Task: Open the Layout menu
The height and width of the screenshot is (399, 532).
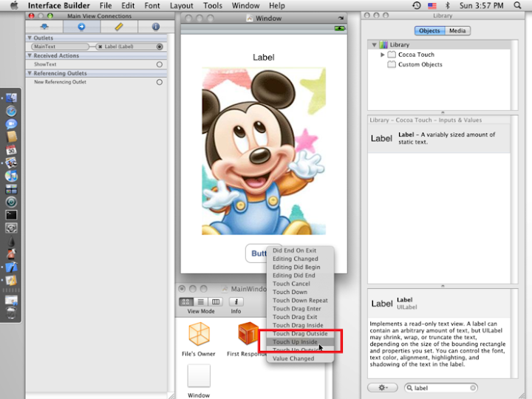Action: 181,6
